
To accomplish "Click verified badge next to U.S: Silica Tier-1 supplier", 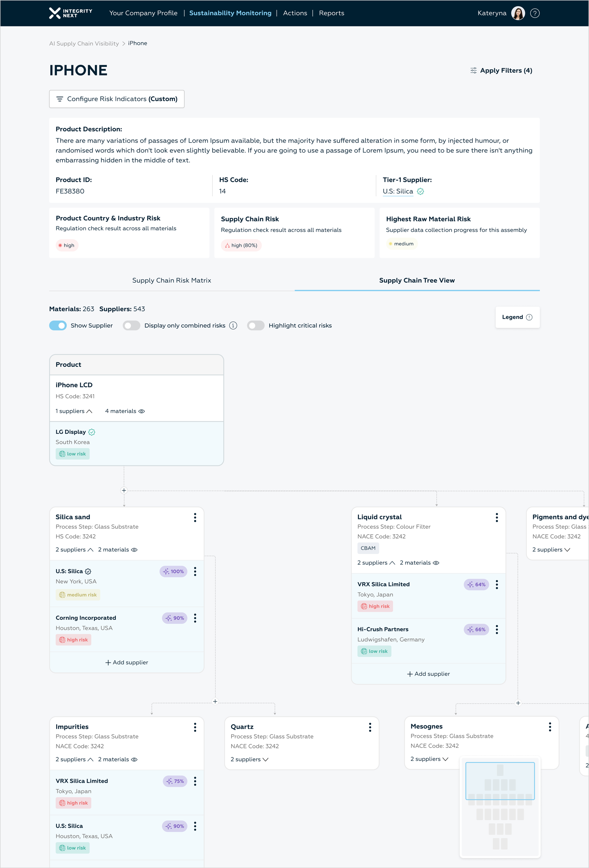I will [420, 191].
